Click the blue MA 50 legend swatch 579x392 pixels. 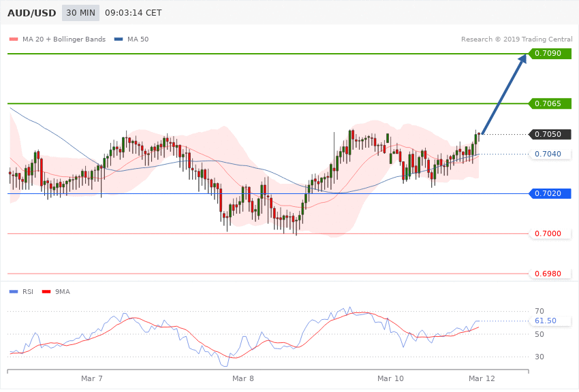pyautogui.click(x=119, y=39)
